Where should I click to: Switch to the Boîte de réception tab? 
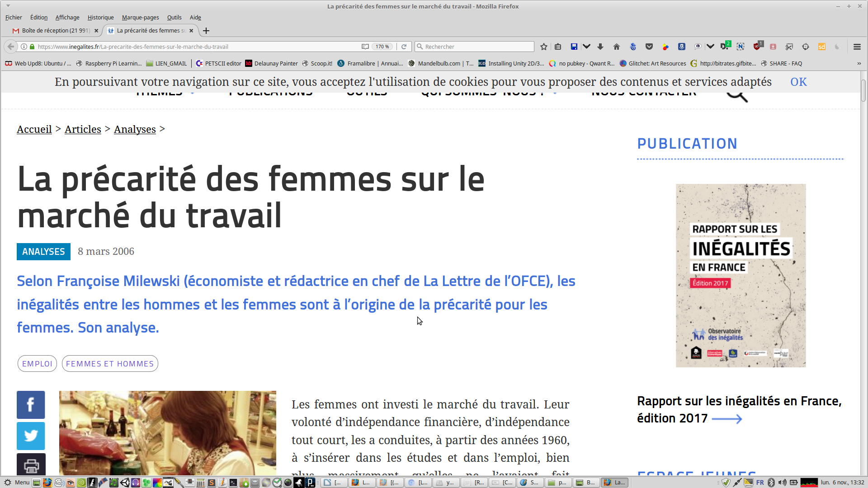click(55, 30)
